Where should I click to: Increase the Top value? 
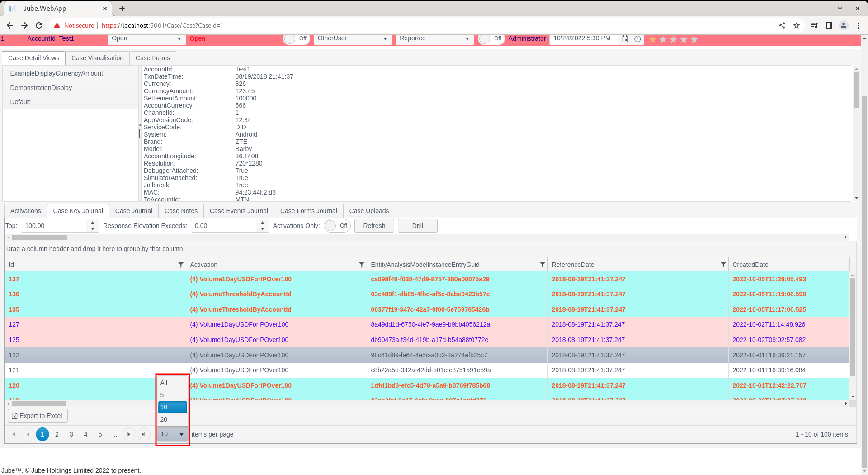pos(92,223)
